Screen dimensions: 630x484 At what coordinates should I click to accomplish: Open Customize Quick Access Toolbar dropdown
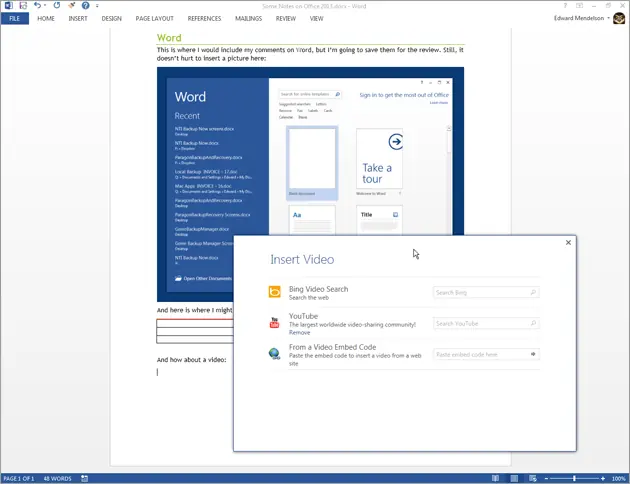(97, 6)
